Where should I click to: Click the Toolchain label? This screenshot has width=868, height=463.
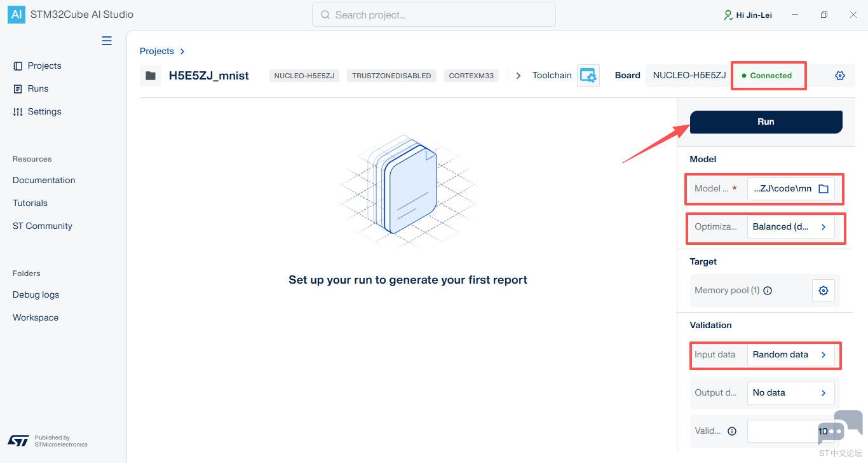(x=552, y=75)
